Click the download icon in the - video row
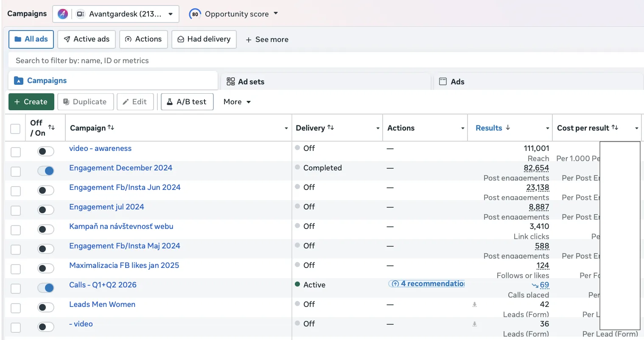This screenshot has height=340, width=644. (474, 324)
